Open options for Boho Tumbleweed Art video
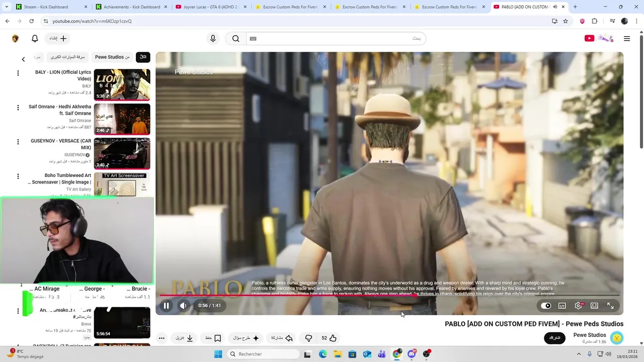 coord(18,176)
